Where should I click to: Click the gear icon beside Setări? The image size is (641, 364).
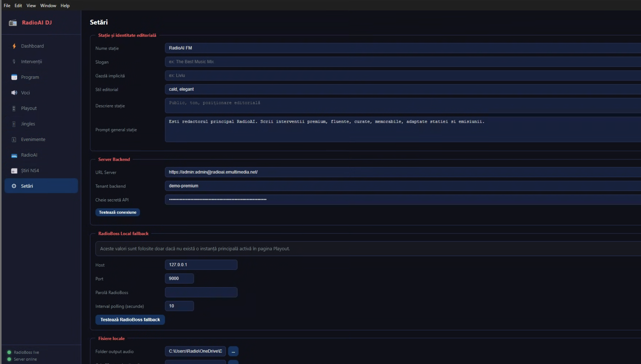click(x=14, y=186)
